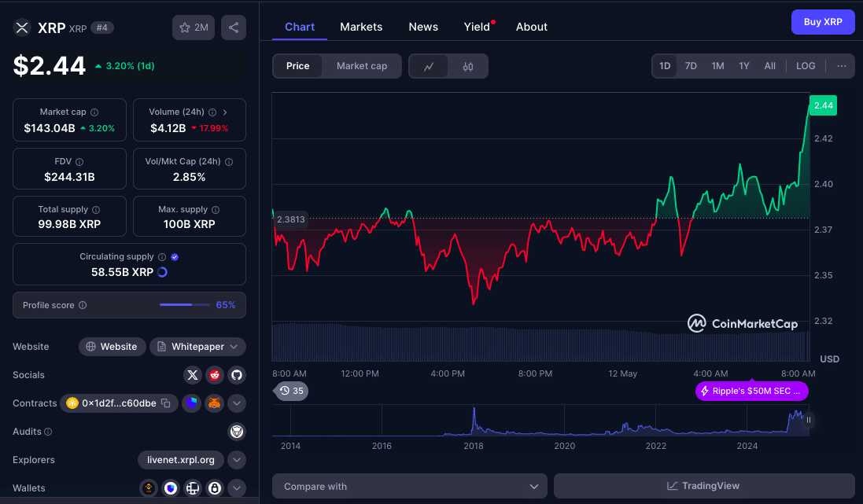The height and width of the screenshot is (504, 863).
Task: Open XRP's GitHub social link
Action: tap(237, 375)
